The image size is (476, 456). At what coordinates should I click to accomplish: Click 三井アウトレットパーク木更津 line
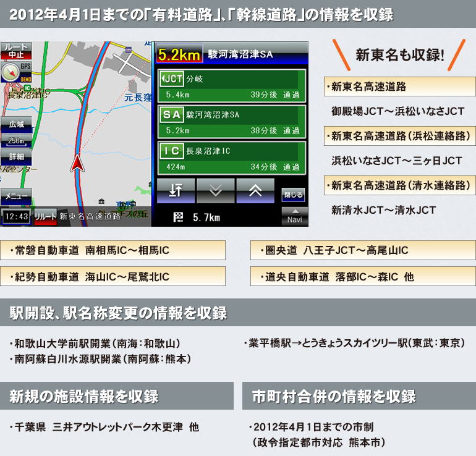[104, 427]
